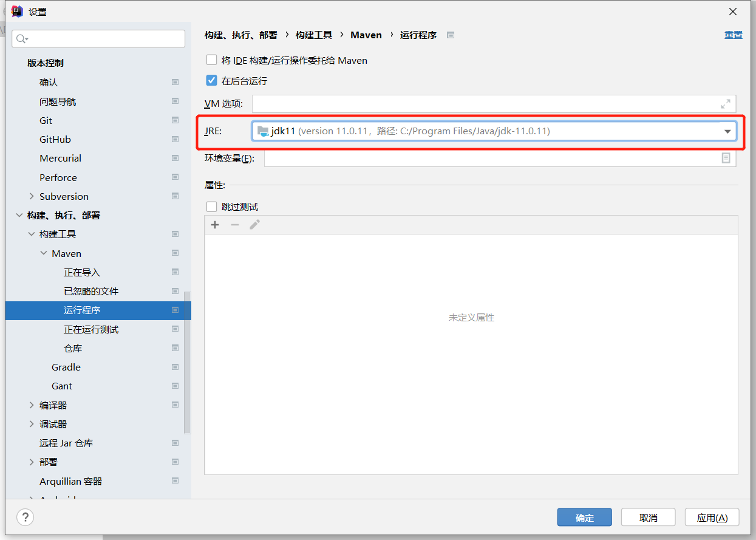The width and height of the screenshot is (756, 540).
Task: Click the remove property minus icon
Action: pos(235,225)
